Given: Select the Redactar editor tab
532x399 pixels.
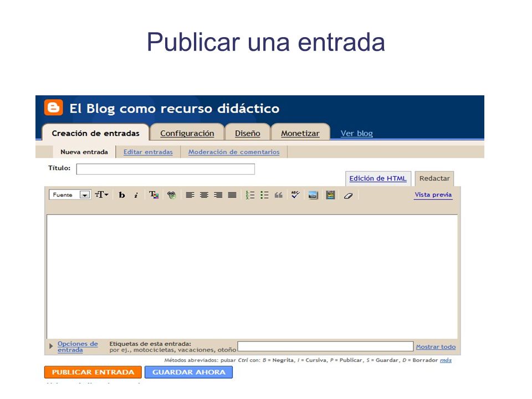Looking at the screenshot, I should click(434, 178).
